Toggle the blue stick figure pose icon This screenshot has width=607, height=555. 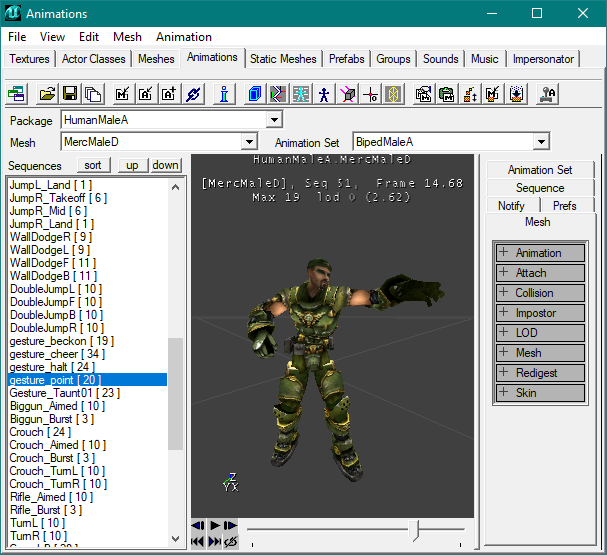click(x=324, y=94)
